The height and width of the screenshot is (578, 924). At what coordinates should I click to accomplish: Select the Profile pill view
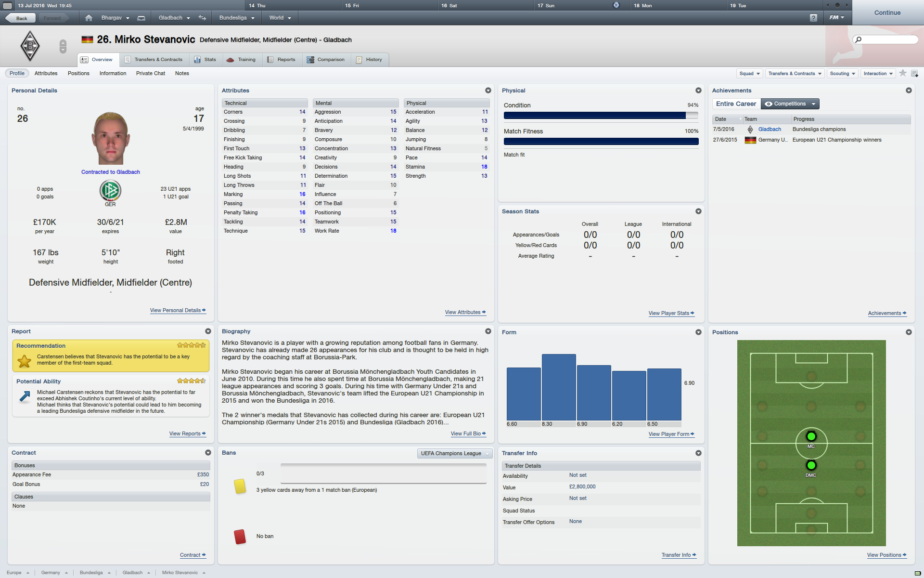pyautogui.click(x=17, y=73)
